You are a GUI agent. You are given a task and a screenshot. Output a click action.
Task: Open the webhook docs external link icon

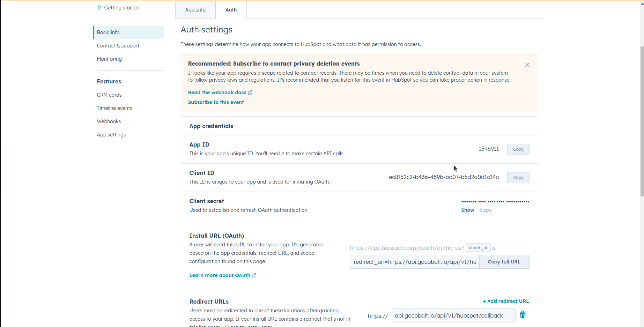click(250, 92)
